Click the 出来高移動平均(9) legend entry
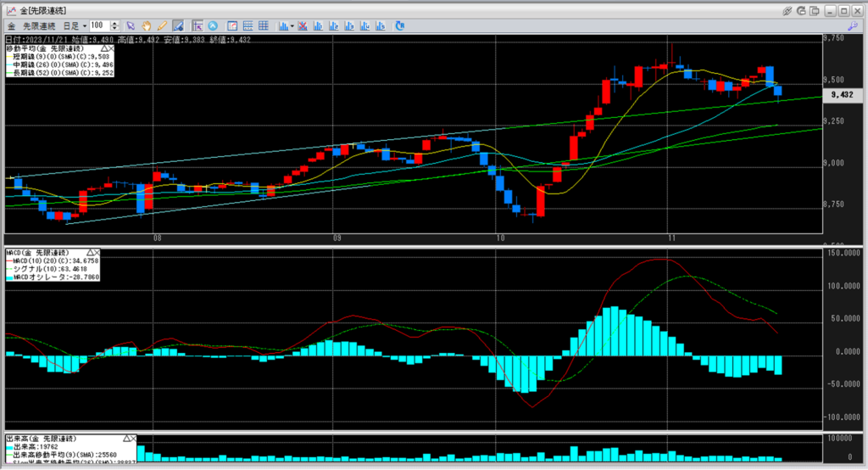Screen dimensions: 868x470 point(61,455)
